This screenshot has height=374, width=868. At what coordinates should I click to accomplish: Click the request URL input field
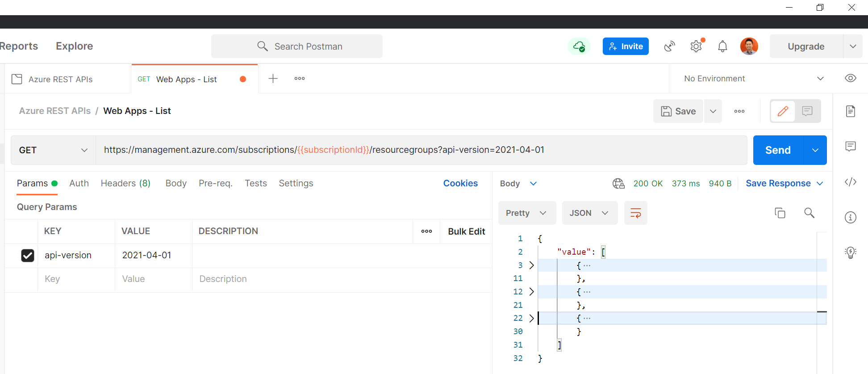(421, 150)
